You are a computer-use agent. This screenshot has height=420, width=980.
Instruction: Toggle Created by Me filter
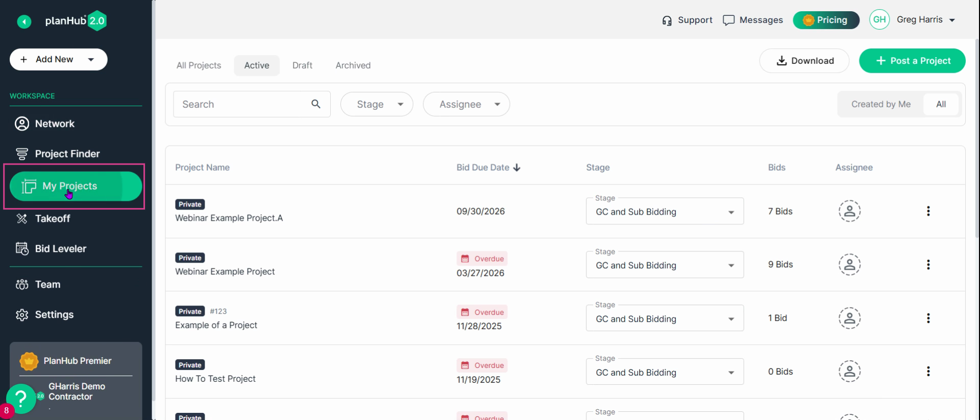coord(880,104)
